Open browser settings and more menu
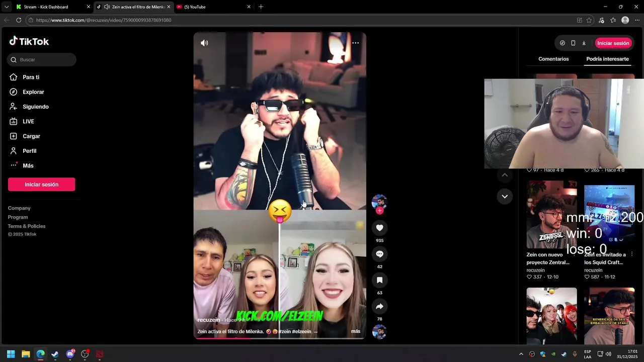This screenshot has width=644, height=362. (x=637, y=20)
